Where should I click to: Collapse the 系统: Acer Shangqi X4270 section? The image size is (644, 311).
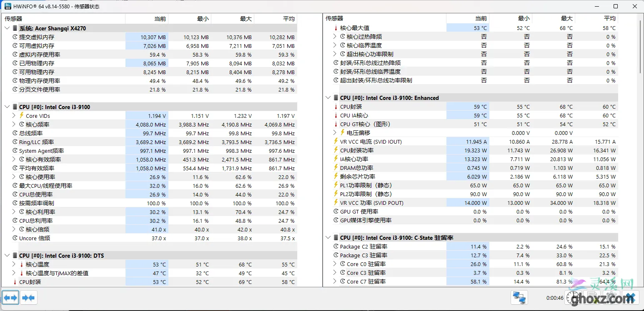7,28
